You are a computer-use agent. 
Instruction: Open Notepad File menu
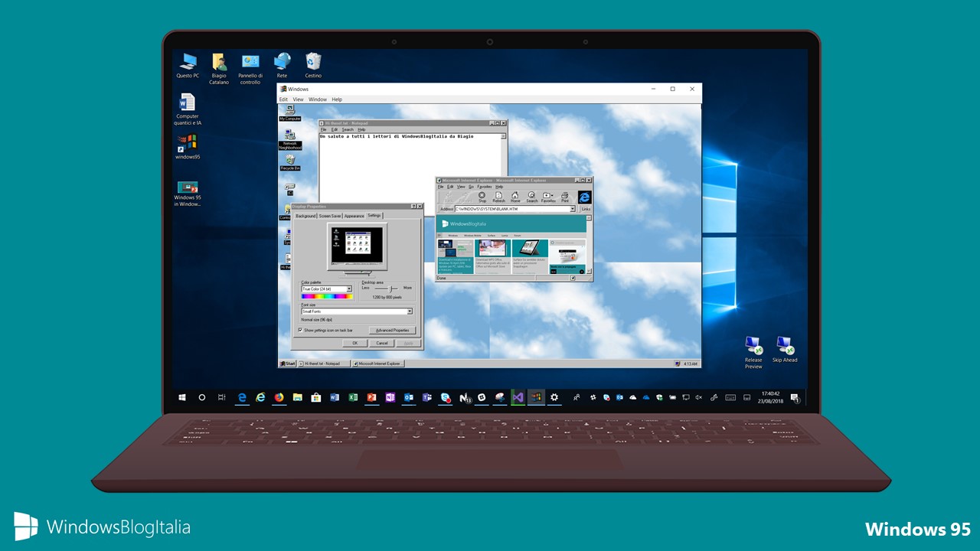[x=323, y=129]
